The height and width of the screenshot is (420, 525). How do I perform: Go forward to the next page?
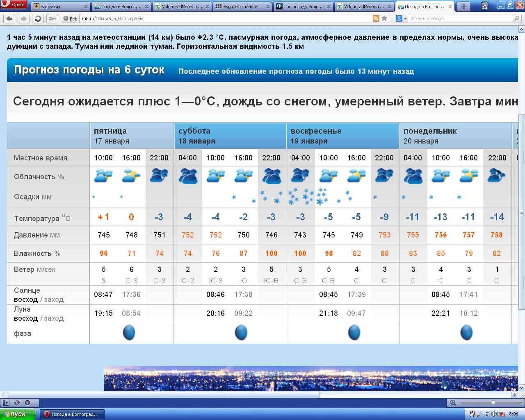(24, 18)
